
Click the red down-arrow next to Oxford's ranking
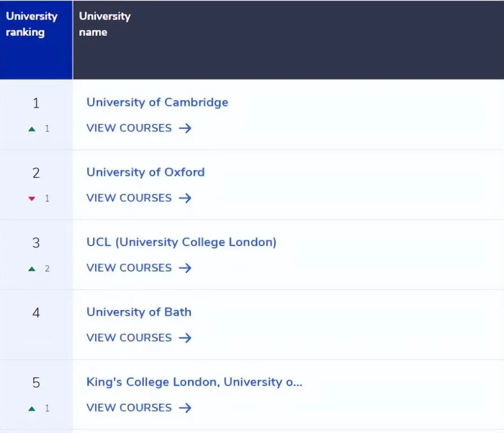point(32,198)
